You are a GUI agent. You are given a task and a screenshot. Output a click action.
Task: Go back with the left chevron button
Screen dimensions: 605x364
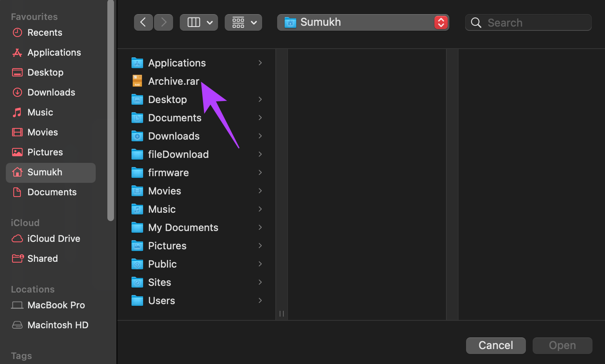(143, 22)
